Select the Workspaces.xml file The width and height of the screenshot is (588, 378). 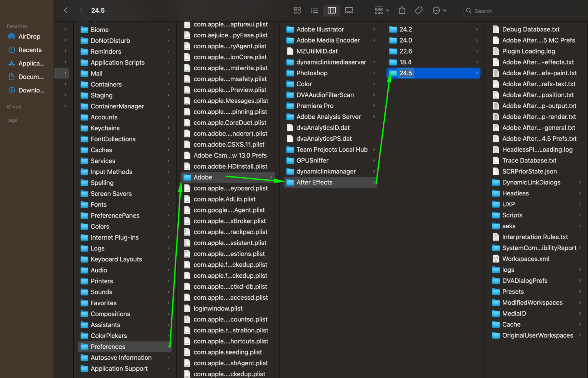click(525, 259)
